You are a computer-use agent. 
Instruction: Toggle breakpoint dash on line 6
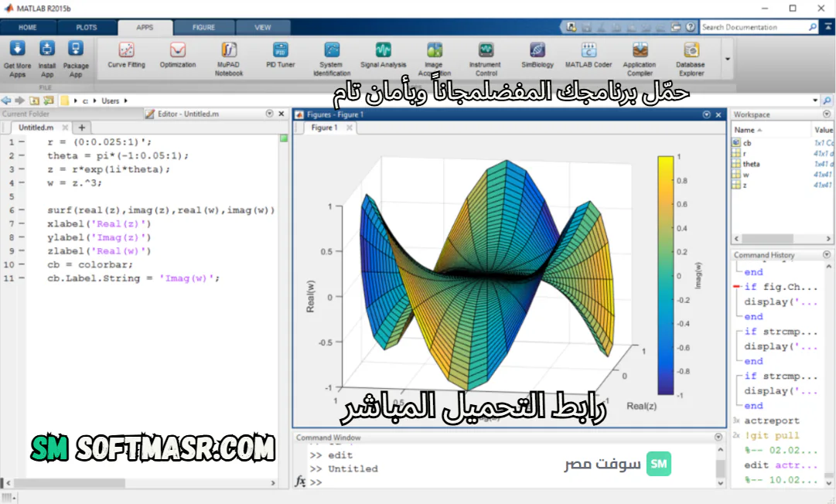click(22, 210)
